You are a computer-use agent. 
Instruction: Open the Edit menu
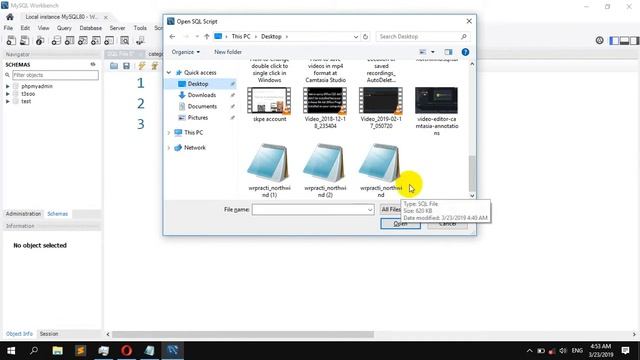pyautogui.click(x=25, y=28)
